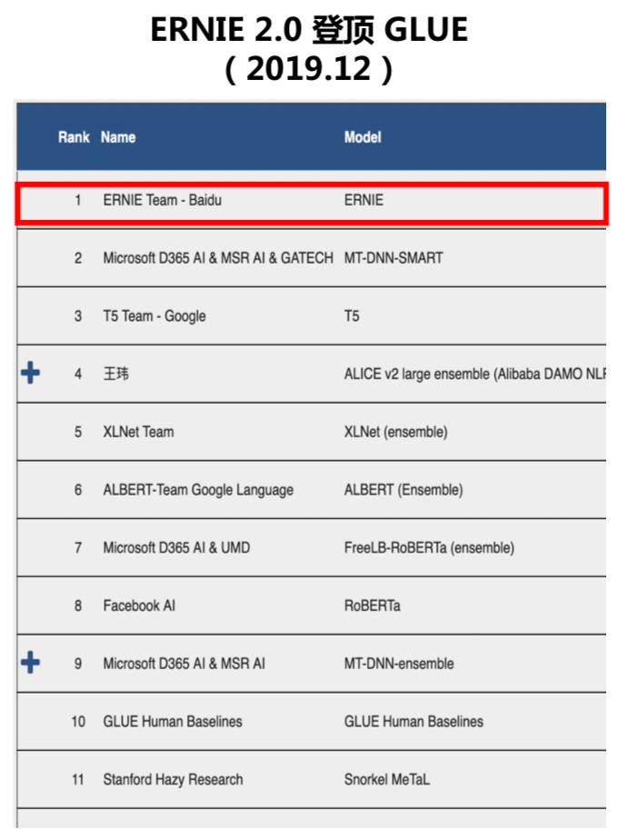Select the XLNet Team row name

138,432
